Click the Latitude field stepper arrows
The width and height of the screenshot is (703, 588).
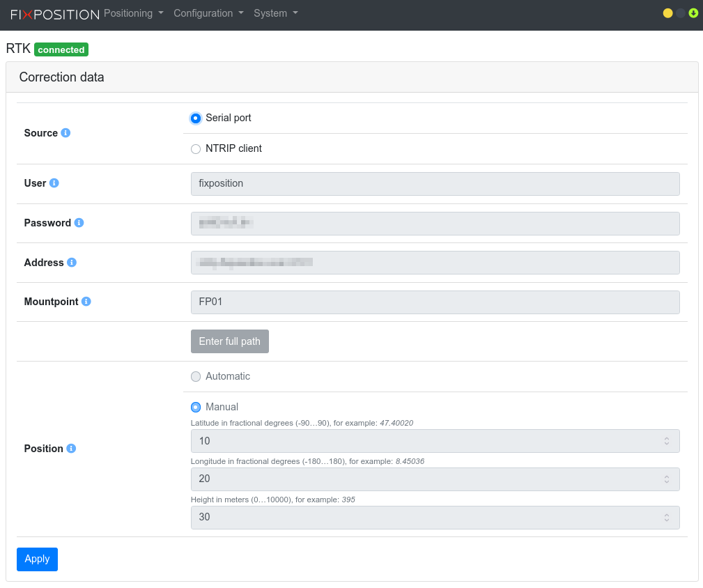pos(666,441)
